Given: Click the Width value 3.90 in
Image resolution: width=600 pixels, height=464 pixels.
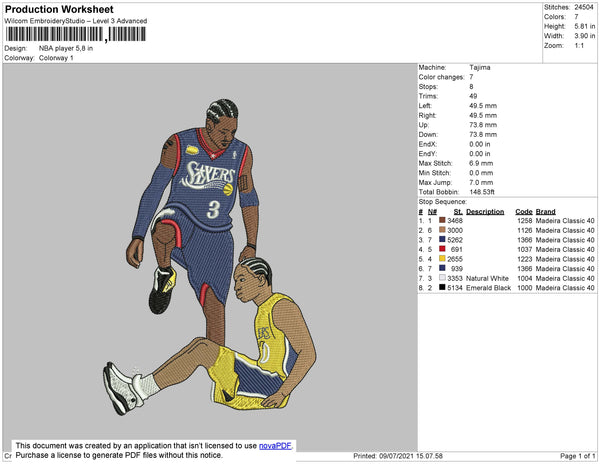Looking at the screenshot, I should [584, 36].
